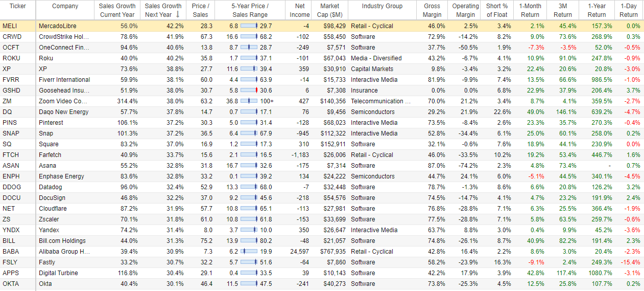Click the price/sales range bar for MELI
Screen dimensions: 644x291
click(249, 26)
